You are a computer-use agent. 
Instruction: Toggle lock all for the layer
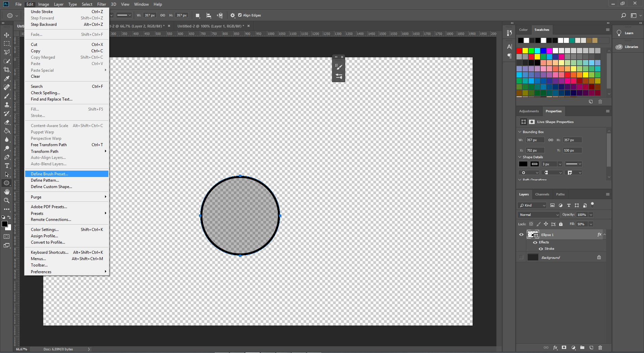[561, 224]
